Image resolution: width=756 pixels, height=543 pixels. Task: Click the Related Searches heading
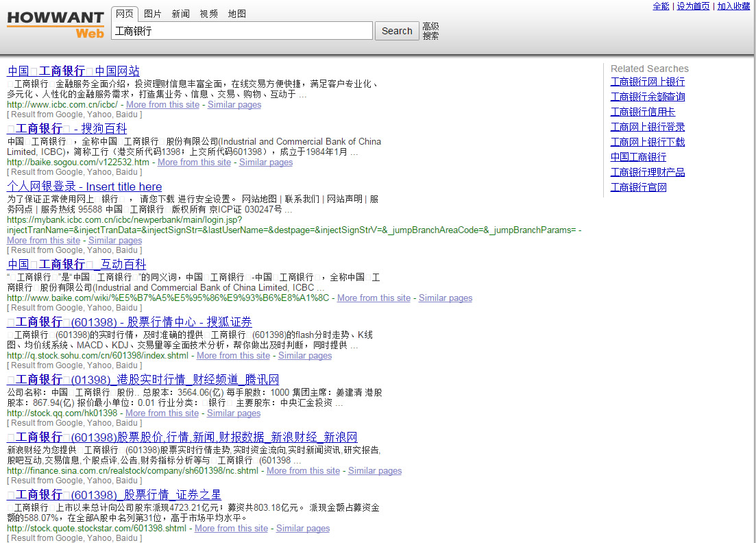pyautogui.click(x=650, y=69)
